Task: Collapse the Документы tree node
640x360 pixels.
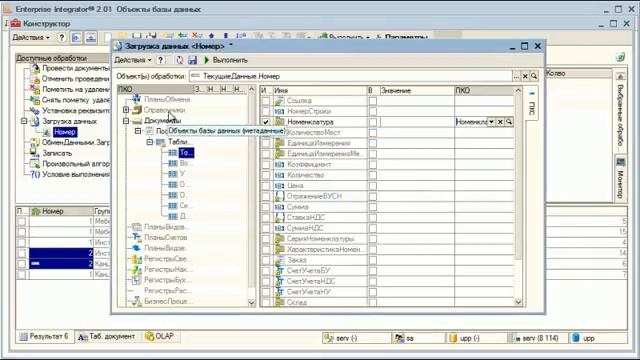Action: [126, 120]
